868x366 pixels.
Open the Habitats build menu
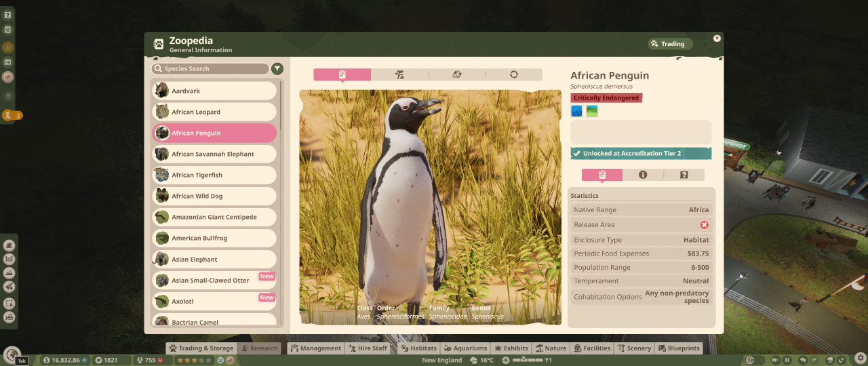pyautogui.click(x=418, y=348)
